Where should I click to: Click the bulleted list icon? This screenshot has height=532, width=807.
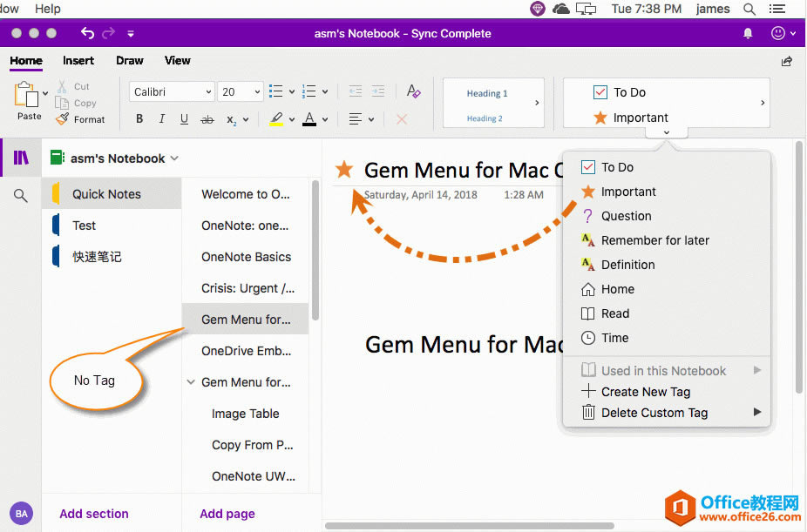tap(276, 91)
